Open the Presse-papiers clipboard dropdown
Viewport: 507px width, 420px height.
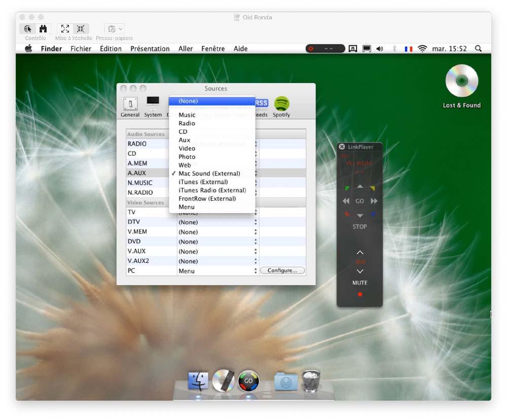tap(115, 29)
